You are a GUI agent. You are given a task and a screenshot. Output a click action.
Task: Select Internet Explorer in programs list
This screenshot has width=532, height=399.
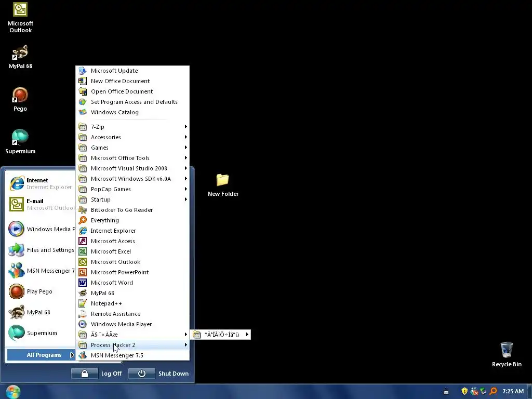pos(132,231)
